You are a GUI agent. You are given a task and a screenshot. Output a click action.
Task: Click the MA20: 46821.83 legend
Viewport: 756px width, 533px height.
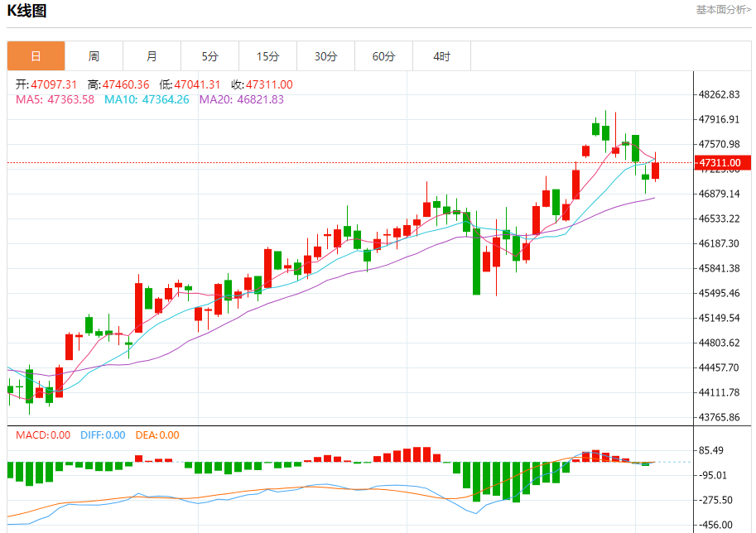click(242, 100)
